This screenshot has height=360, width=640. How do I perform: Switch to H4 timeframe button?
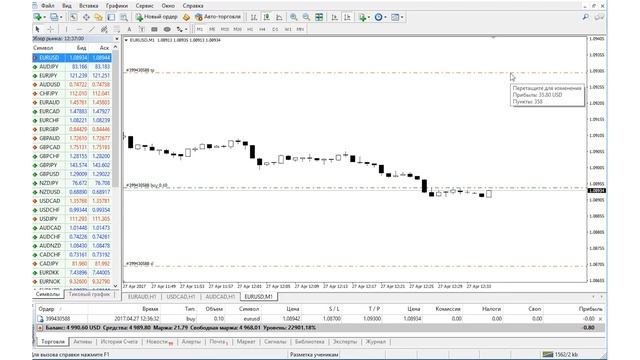(262, 29)
